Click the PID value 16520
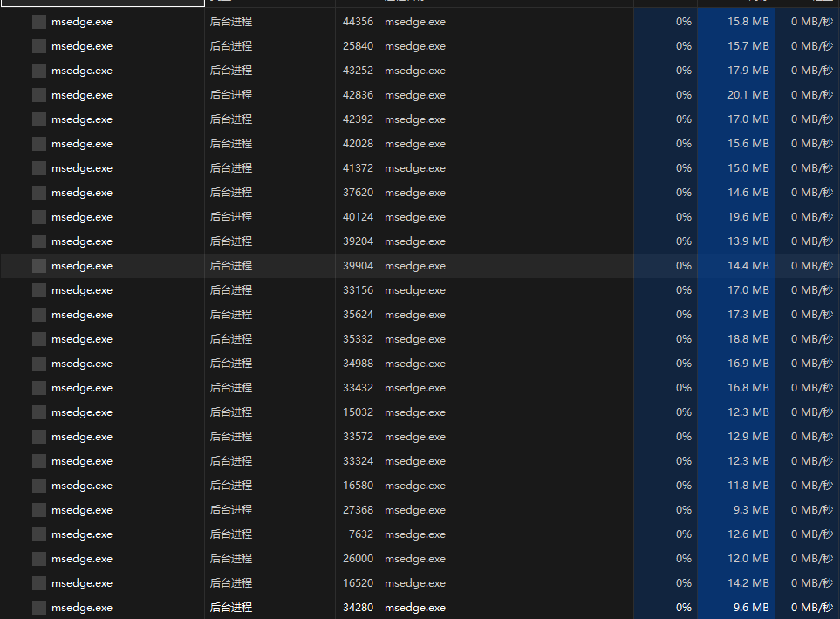Viewport: 840px width, 619px height. [358, 583]
